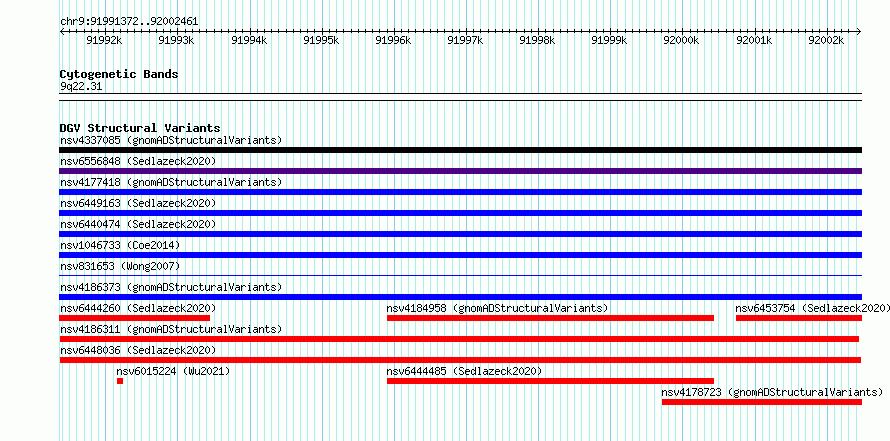The image size is (890, 441).
Task: Click the nsv4186311 red variant bar
Action: tap(459, 339)
